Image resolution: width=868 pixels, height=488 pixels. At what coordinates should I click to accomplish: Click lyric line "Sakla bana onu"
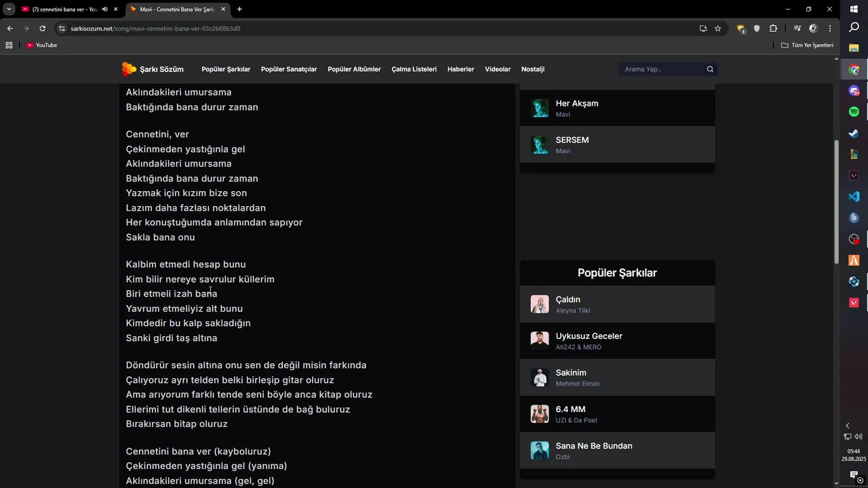160,237
